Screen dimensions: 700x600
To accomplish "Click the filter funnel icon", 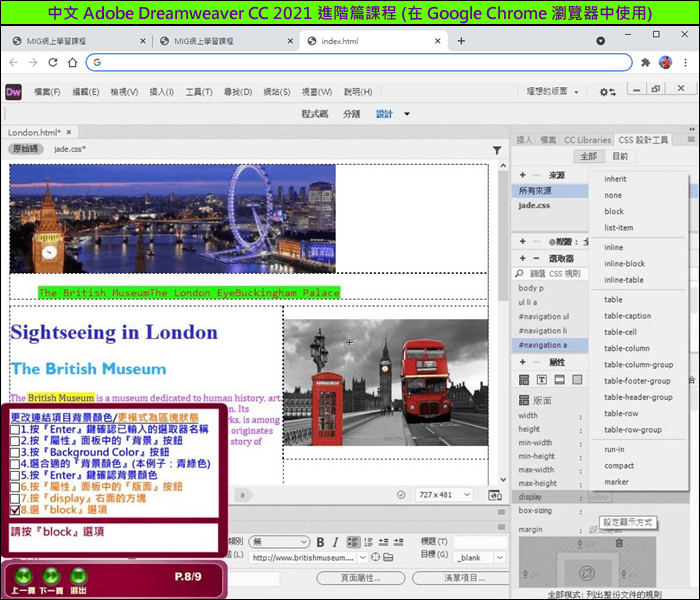I will tap(497, 150).
